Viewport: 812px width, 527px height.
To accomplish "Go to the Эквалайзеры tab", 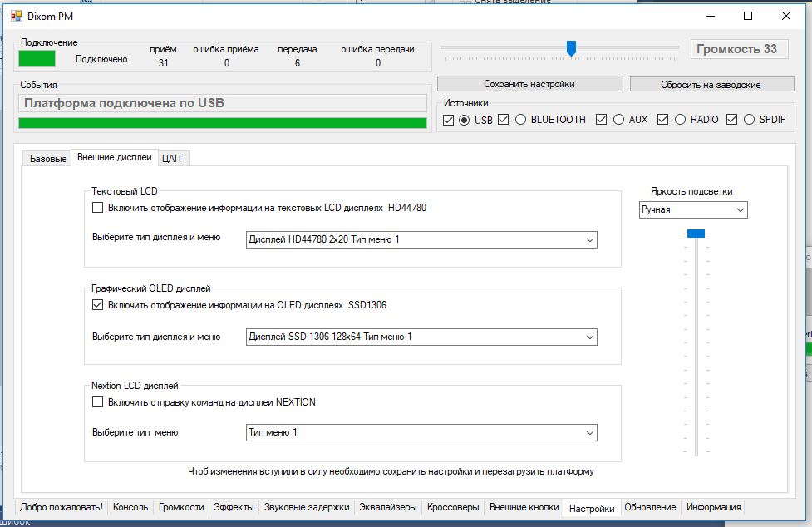I will point(388,507).
